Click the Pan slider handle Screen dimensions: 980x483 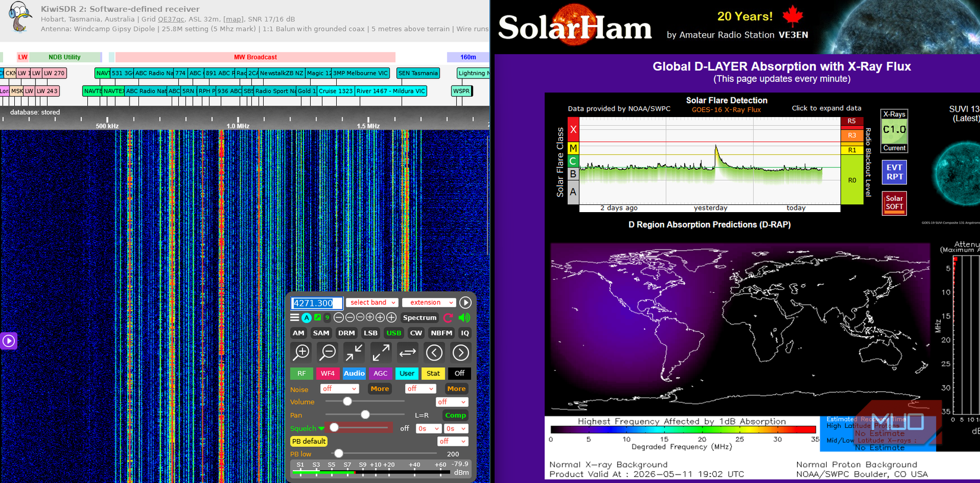click(365, 415)
